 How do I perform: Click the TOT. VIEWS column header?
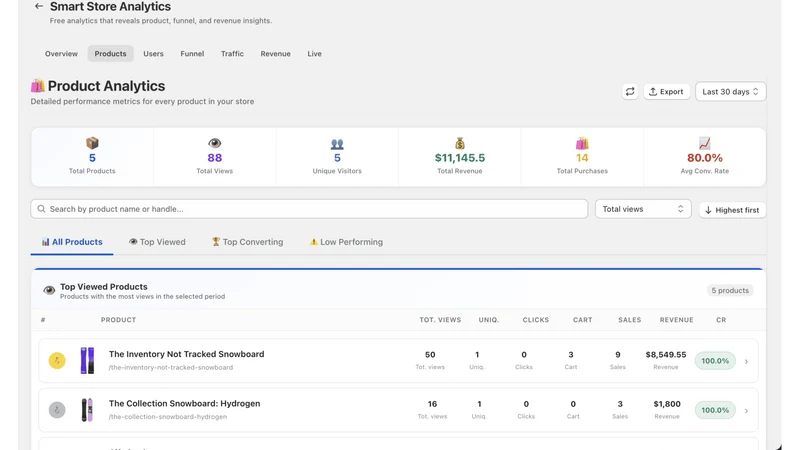[x=440, y=320]
